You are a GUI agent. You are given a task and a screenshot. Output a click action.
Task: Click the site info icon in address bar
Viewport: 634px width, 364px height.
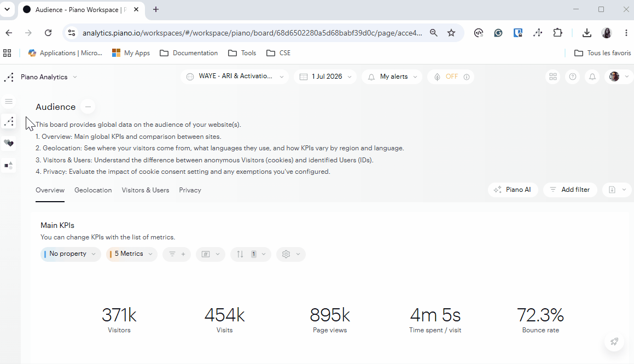[72, 33]
